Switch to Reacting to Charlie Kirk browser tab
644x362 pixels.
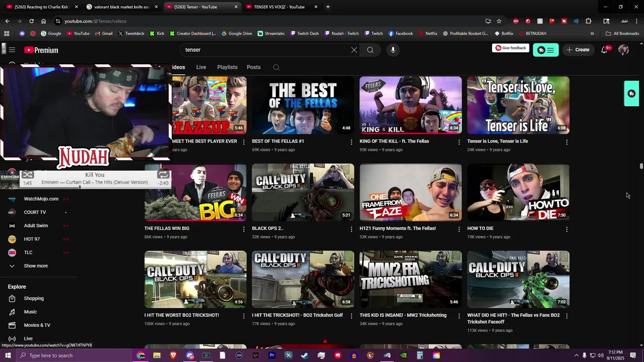[41, 7]
